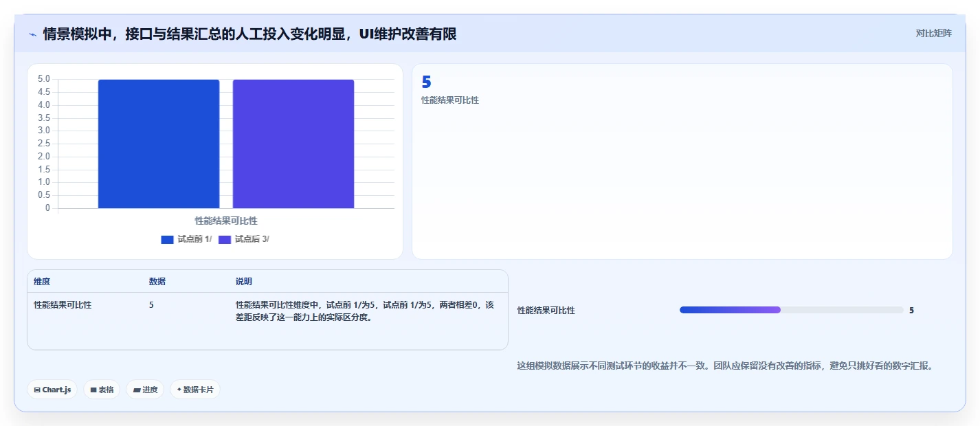Screen dimensions: 980x426
Task: Toggle the 试点前 1/ legend swatch
Action: tap(168, 239)
